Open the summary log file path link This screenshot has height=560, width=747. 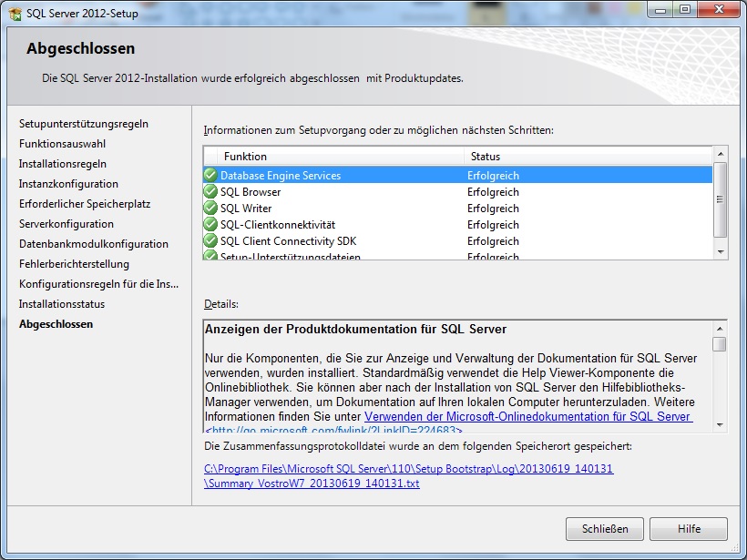pos(408,475)
